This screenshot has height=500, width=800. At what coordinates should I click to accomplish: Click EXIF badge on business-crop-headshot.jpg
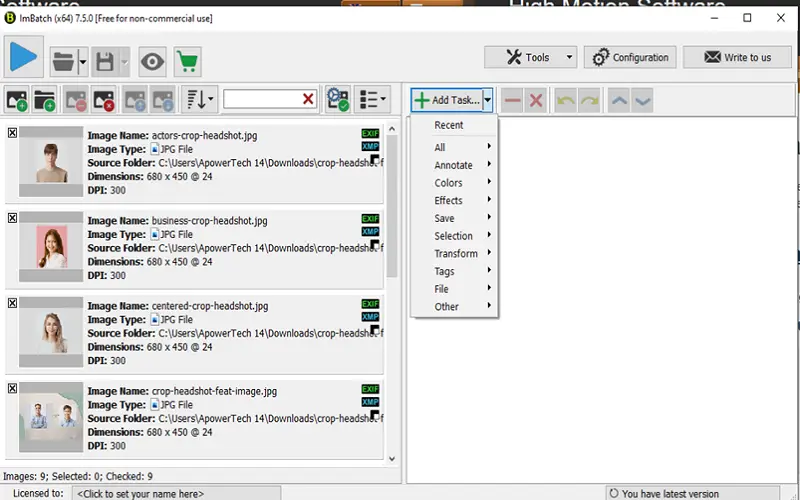click(x=370, y=218)
